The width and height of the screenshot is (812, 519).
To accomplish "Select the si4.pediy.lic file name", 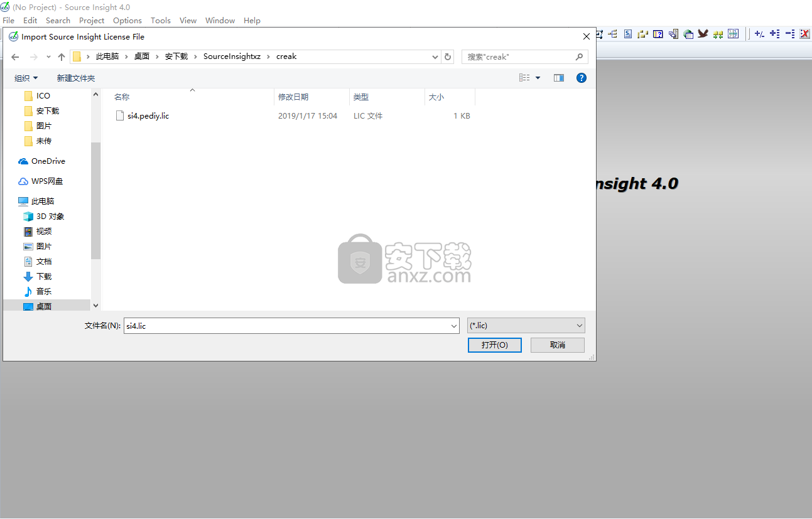I will (x=148, y=115).
